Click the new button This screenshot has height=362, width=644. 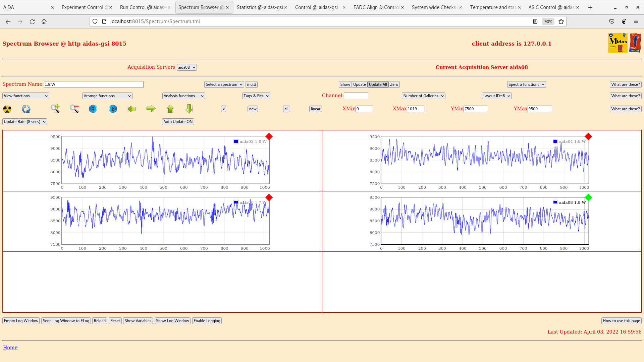click(253, 109)
